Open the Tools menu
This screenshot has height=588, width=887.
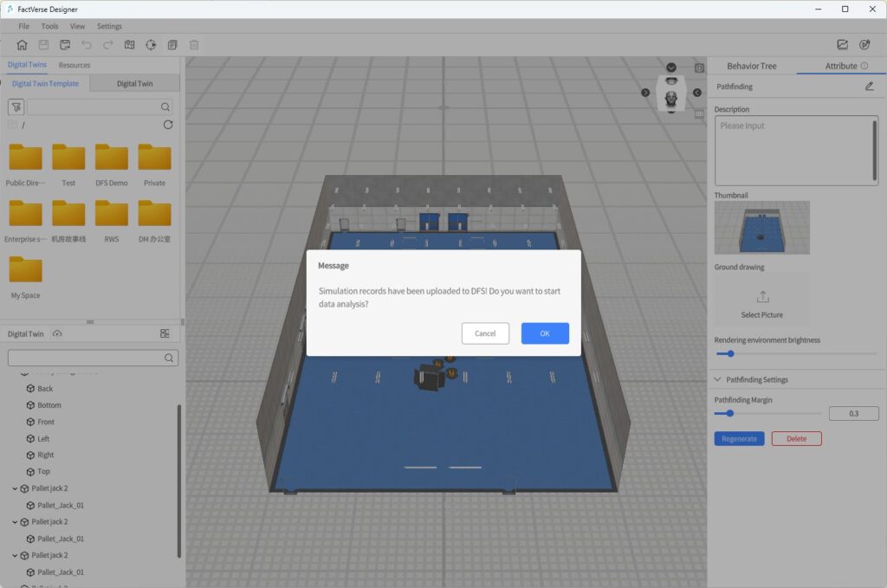(49, 26)
